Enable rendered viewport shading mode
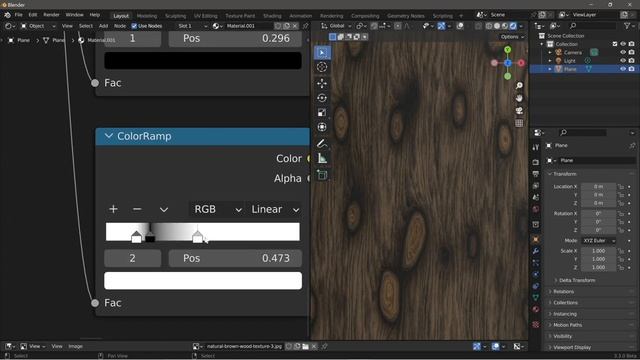640x360 pixels. click(513, 26)
